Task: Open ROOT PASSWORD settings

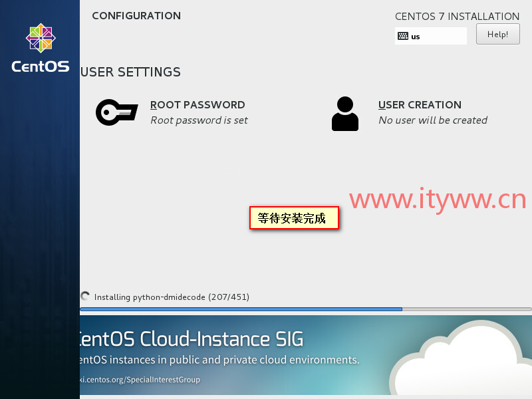Action: point(198,105)
